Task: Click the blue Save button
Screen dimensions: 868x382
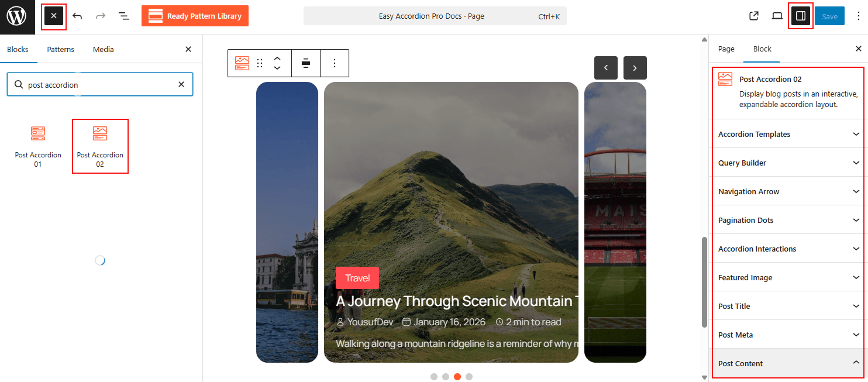Action: [829, 16]
